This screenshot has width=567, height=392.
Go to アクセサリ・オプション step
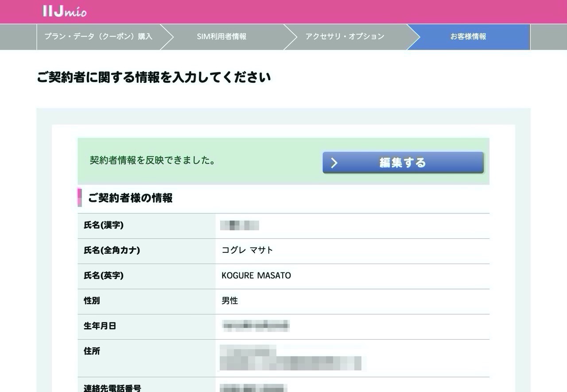(x=345, y=37)
